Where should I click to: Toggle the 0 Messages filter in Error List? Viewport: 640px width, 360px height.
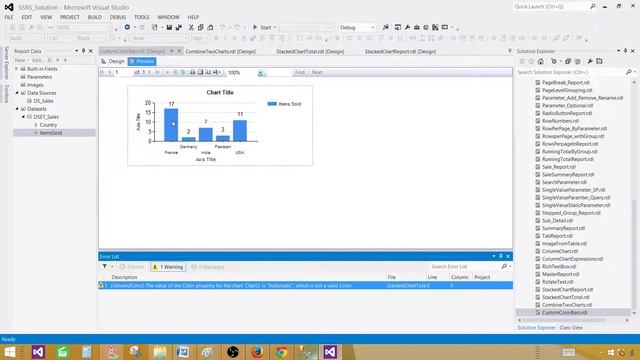coord(208,267)
